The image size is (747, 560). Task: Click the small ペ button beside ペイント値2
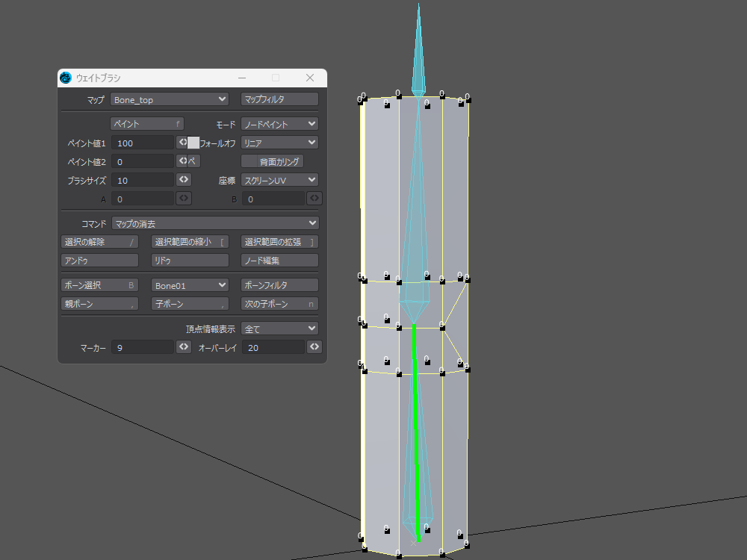click(193, 161)
